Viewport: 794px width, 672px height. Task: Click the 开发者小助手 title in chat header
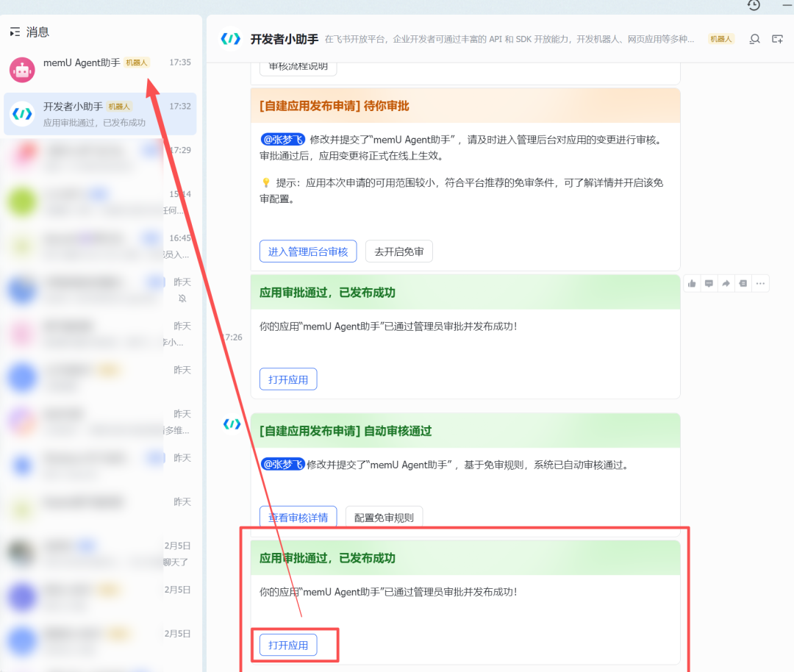pos(284,39)
